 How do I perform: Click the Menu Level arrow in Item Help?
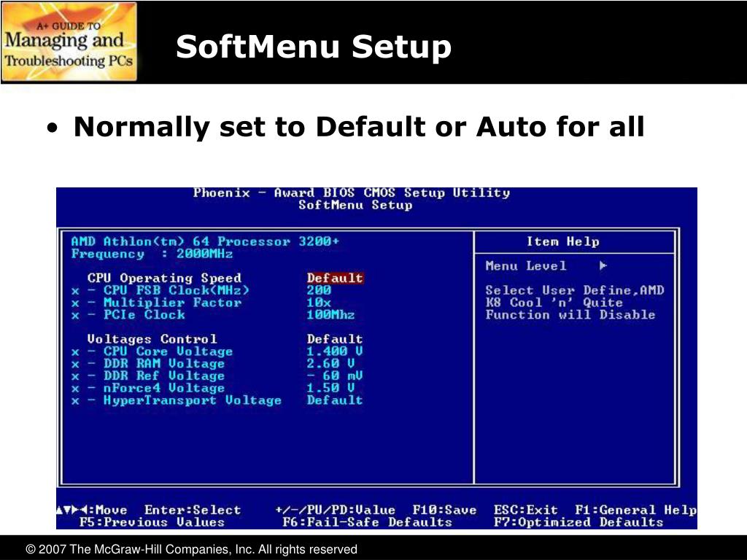coord(603,265)
